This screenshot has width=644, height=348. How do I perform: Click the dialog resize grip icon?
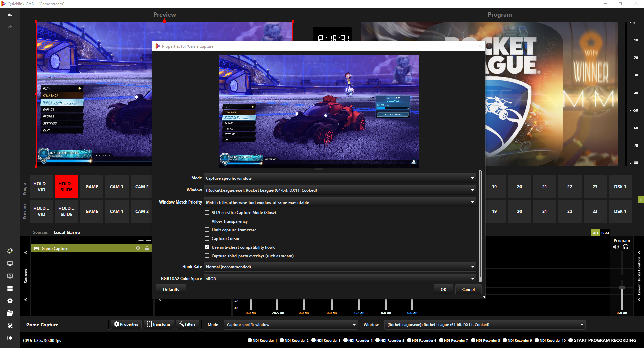(x=484, y=297)
